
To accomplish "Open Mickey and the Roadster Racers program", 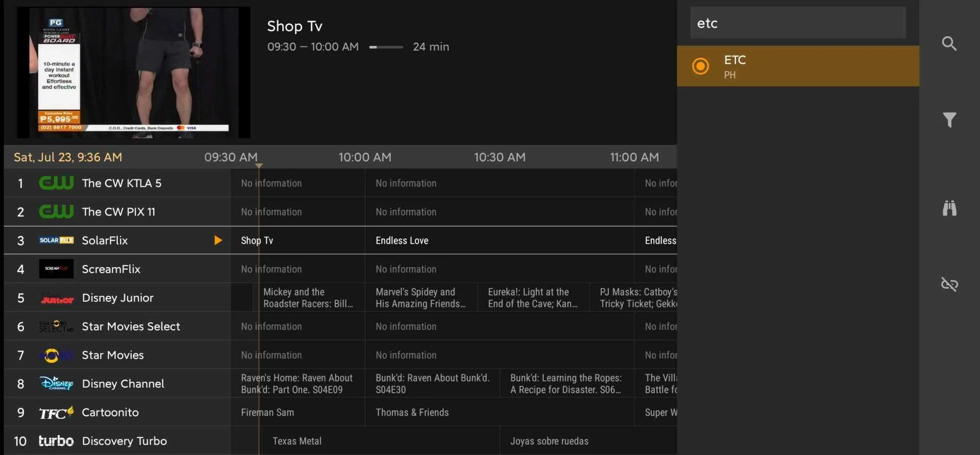I will click(309, 298).
